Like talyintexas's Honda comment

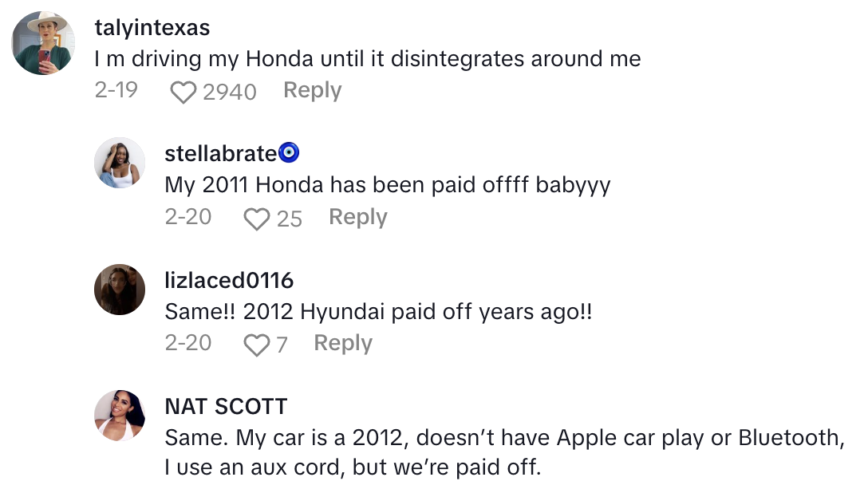[183, 93]
